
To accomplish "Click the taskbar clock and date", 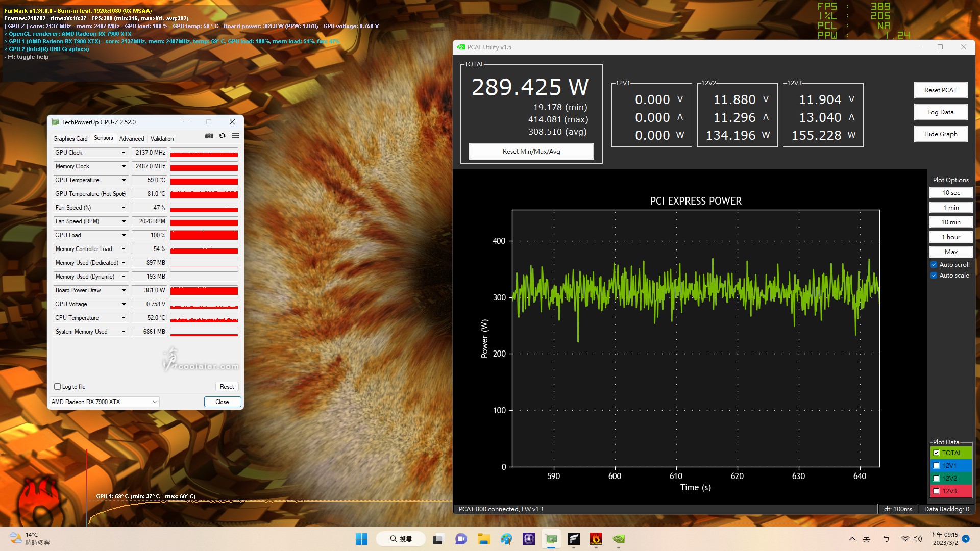I will tap(944, 539).
